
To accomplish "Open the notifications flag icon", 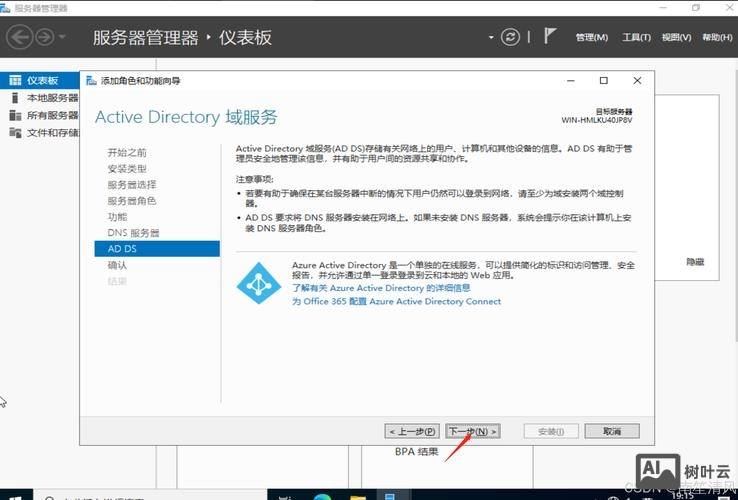I will click(550, 36).
